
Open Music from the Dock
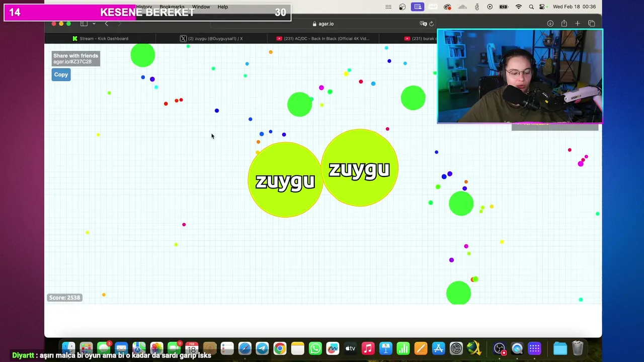(x=368, y=348)
